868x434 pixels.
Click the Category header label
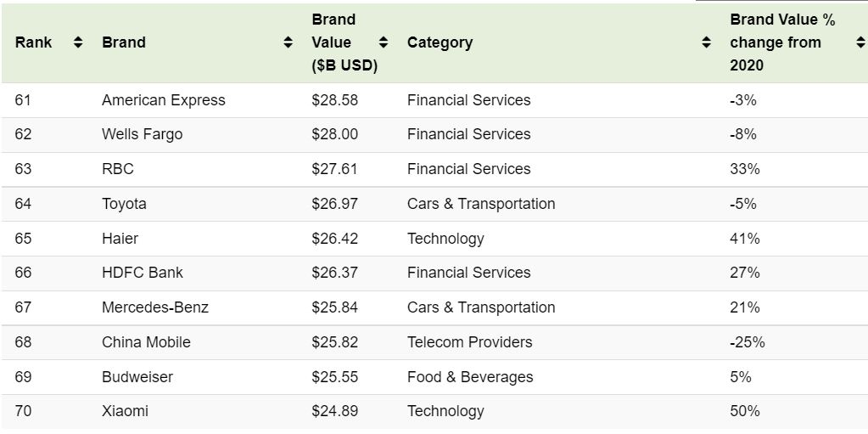tap(440, 42)
